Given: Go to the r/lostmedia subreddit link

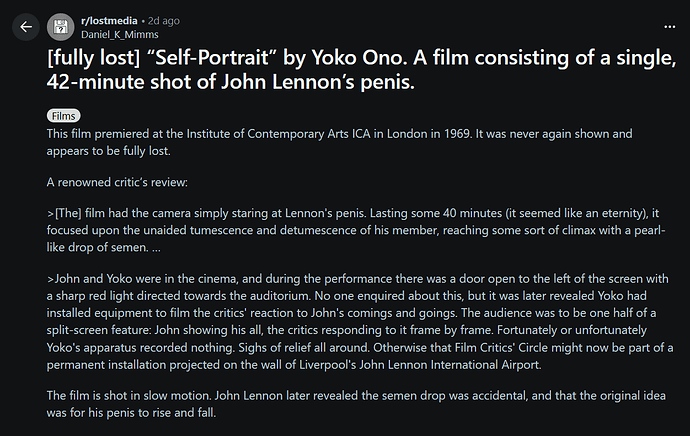Looking at the screenshot, I should (x=108, y=19).
